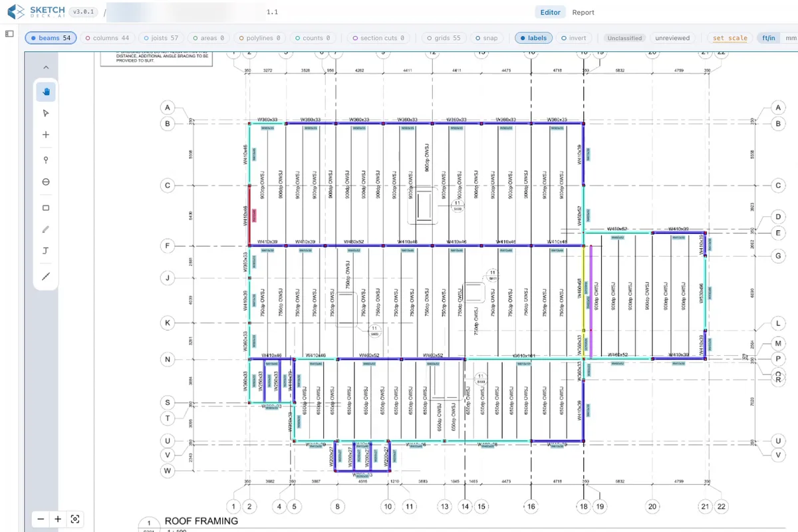Image resolution: width=798 pixels, height=532 pixels.
Task: Toggle the counts 0 filter
Action: click(313, 38)
